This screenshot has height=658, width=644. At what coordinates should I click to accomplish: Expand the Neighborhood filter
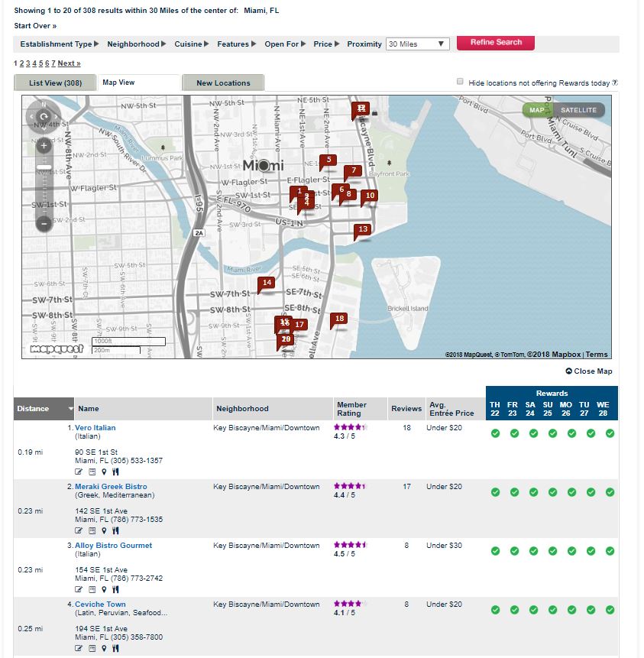click(136, 44)
